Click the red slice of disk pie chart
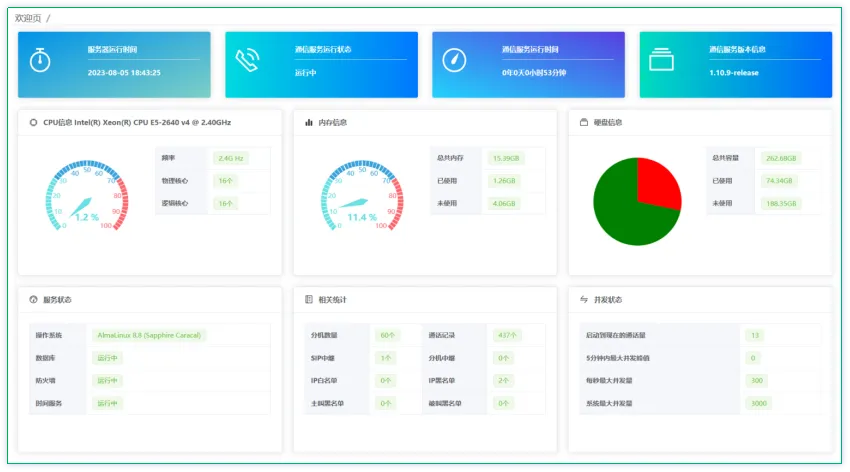The width and height of the screenshot is (850, 472). point(659,182)
